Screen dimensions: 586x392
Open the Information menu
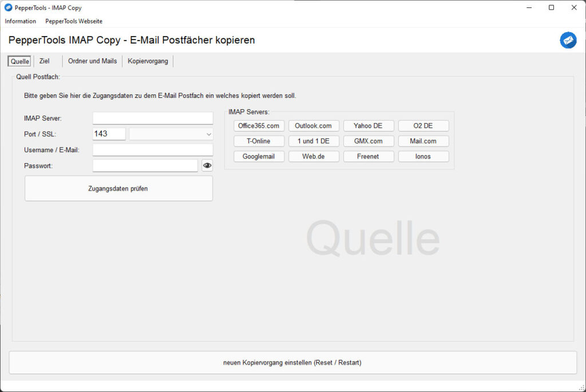tap(21, 21)
